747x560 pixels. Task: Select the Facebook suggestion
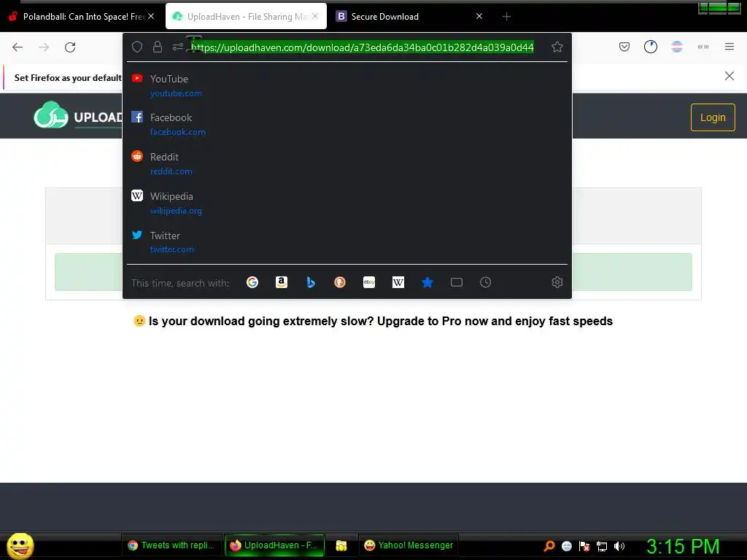tap(347, 124)
